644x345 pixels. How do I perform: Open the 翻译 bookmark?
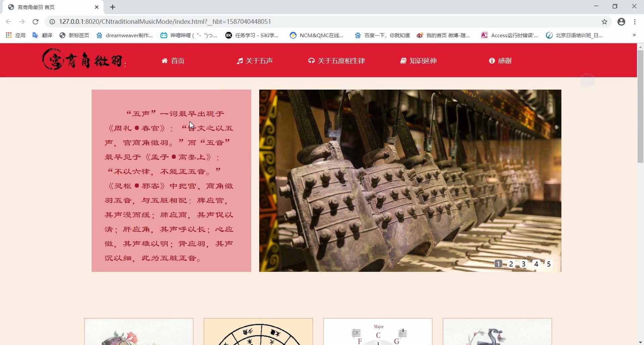point(42,35)
